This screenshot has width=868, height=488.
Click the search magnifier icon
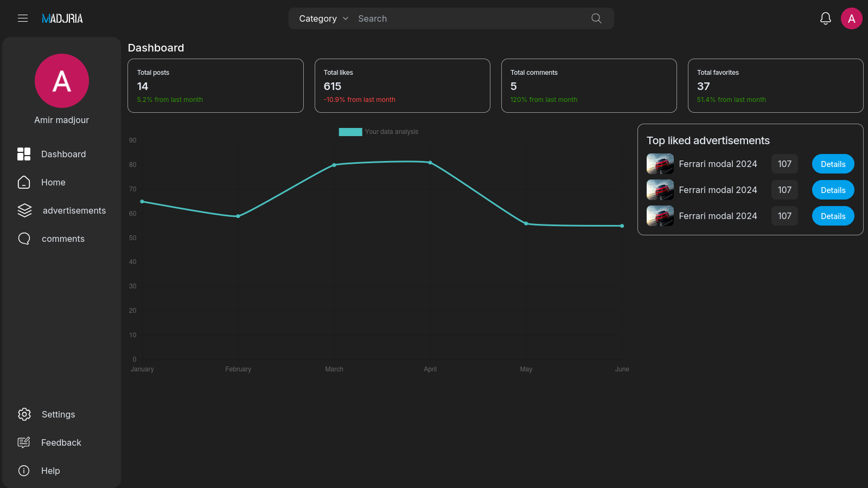[596, 18]
